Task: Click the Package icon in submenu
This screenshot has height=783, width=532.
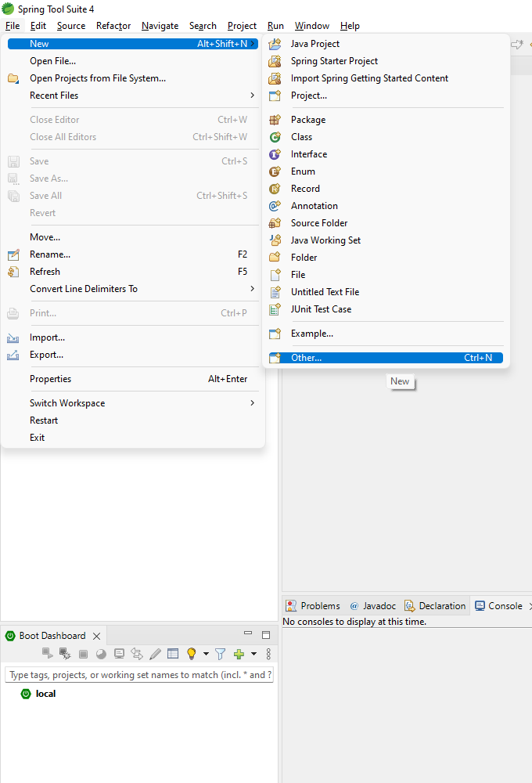Action: pyautogui.click(x=275, y=120)
